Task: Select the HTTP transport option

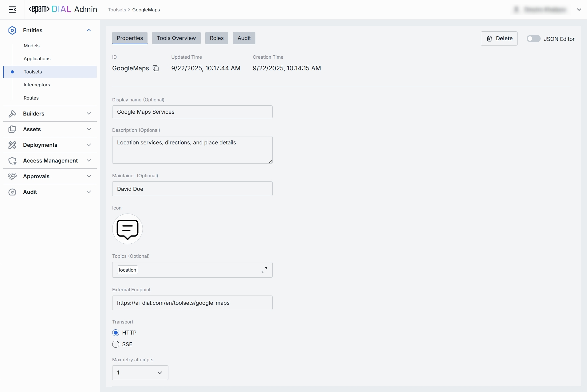Action: point(116,333)
